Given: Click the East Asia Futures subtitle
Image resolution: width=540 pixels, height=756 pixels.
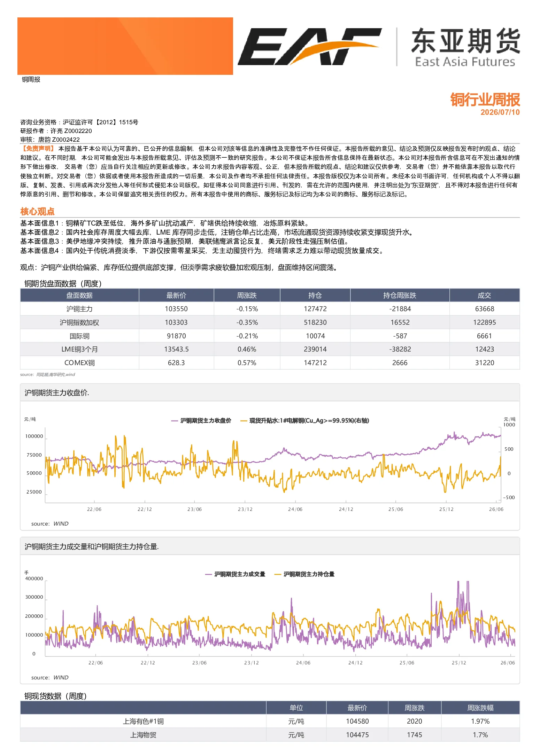Looking at the screenshot, I should tap(465, 62).
